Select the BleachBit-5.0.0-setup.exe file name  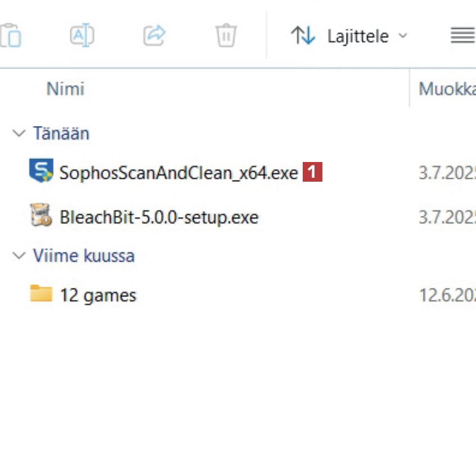pos(159,218)
